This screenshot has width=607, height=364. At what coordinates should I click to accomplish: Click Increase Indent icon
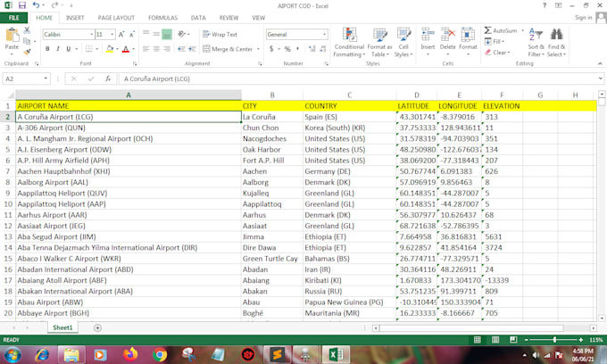coord(192,49)
